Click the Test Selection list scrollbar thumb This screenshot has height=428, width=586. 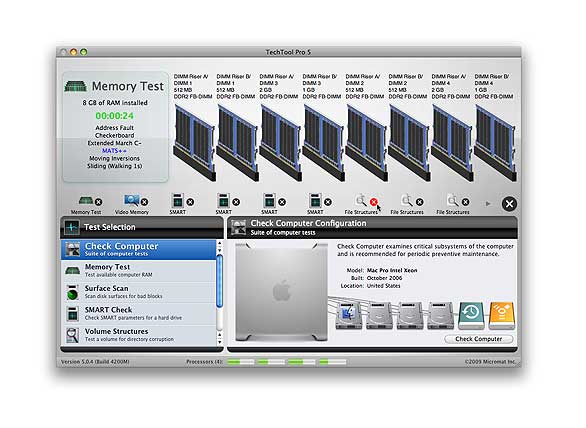219,281
